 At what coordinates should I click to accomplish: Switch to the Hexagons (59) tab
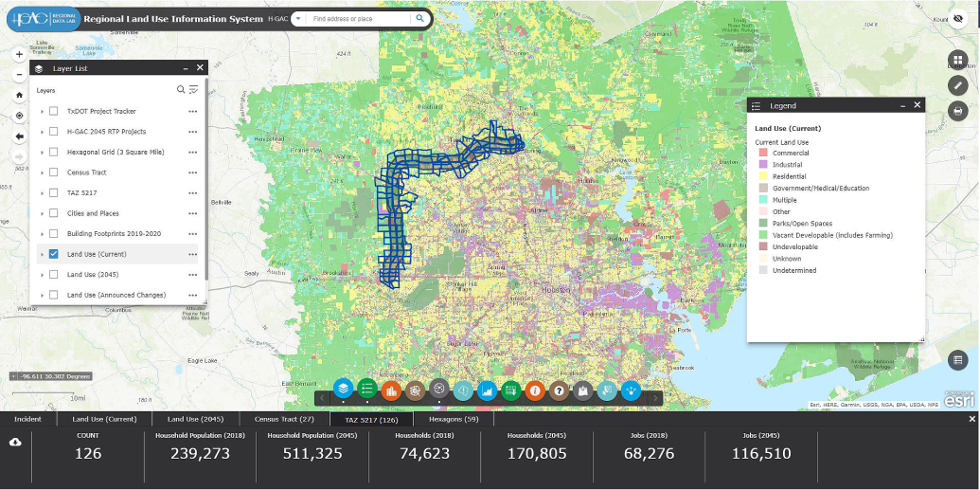(454, 419)
